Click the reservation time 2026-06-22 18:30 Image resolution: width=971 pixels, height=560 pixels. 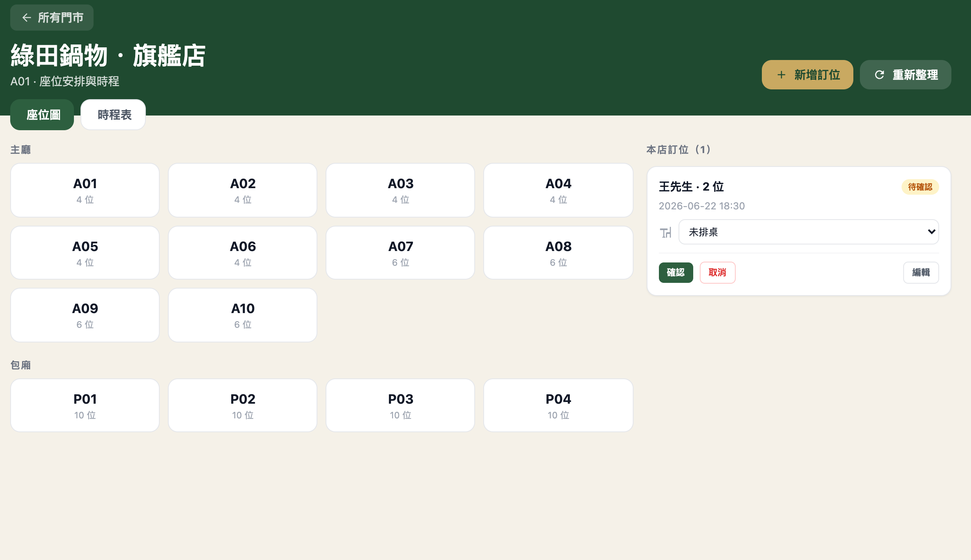pos(701,206)
